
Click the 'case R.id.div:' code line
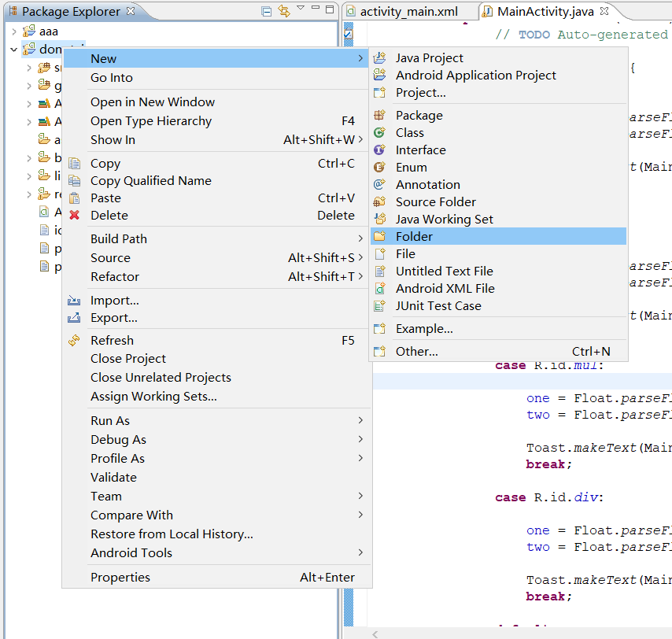549,497
